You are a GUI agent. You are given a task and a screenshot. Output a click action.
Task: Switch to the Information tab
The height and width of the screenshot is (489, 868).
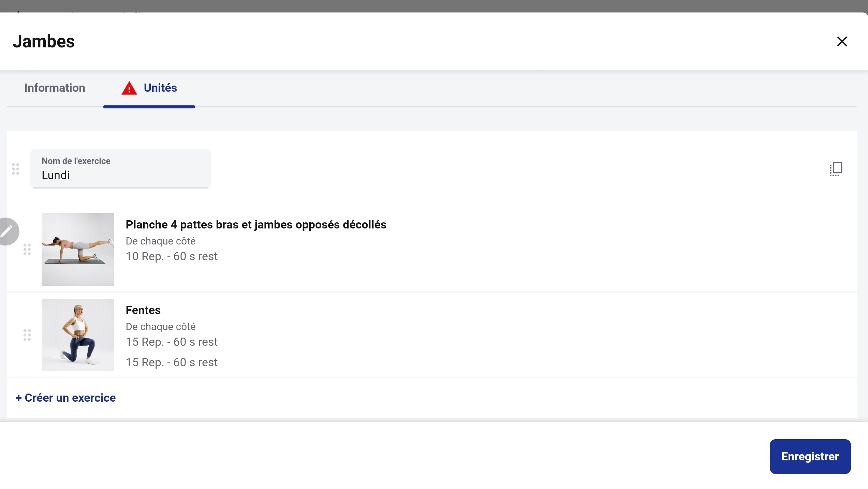(55, 88)
